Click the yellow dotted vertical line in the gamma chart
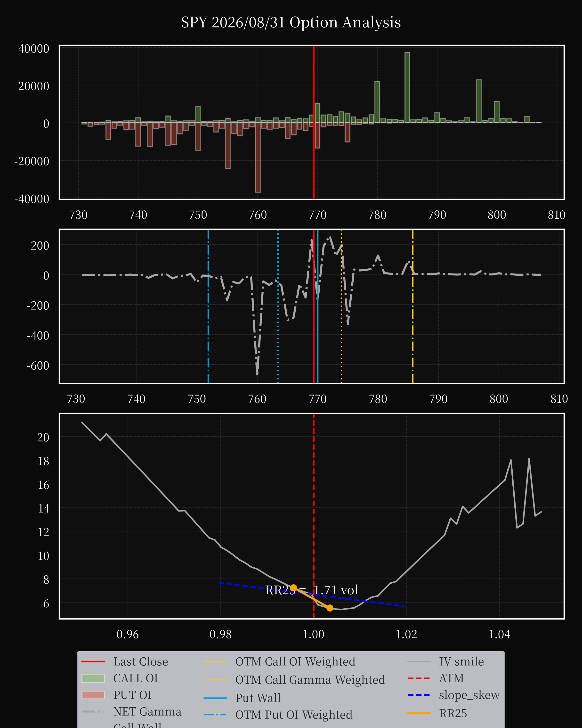Viewport: 582px width, 728px height. point(341,306)
